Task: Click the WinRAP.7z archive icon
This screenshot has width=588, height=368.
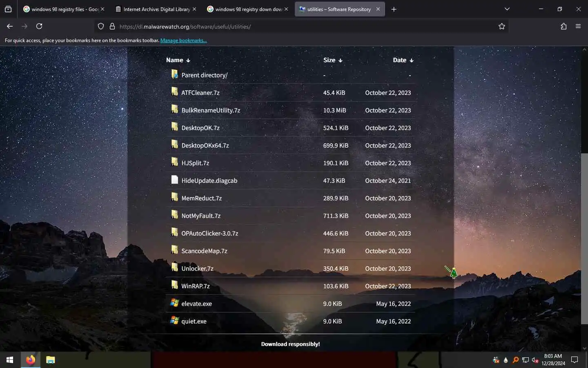Action: point(175,285)
